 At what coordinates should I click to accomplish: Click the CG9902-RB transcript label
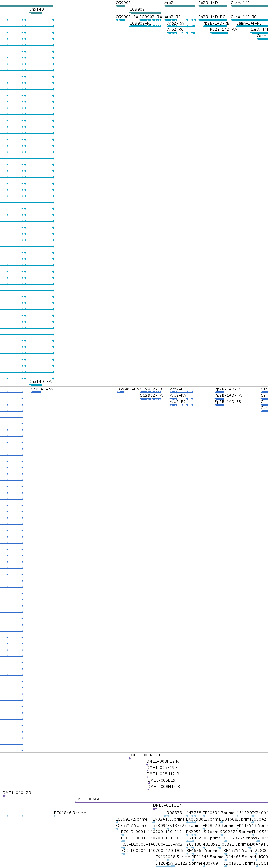tap(140, 23)
